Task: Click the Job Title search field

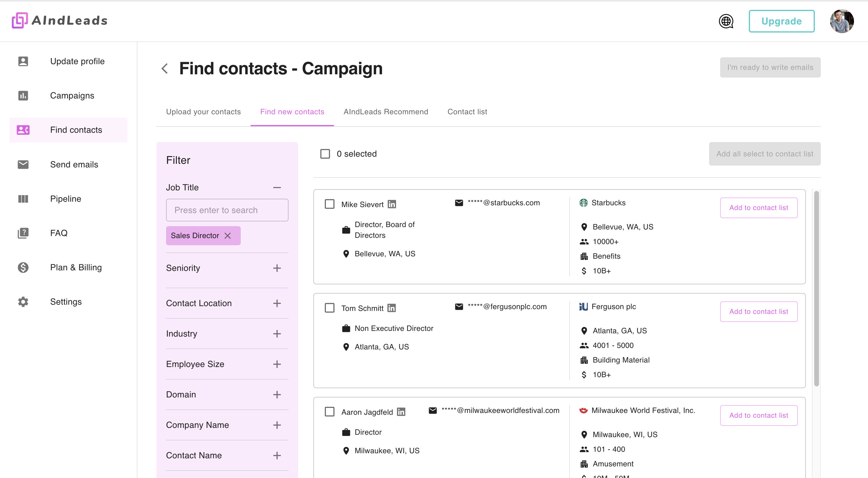Action: click(227, 210)
